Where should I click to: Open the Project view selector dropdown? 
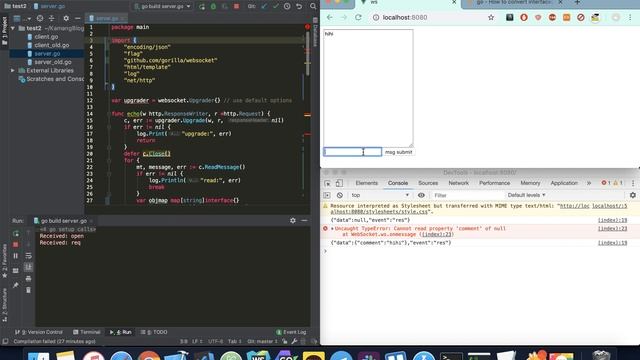[x=22, y=18]
